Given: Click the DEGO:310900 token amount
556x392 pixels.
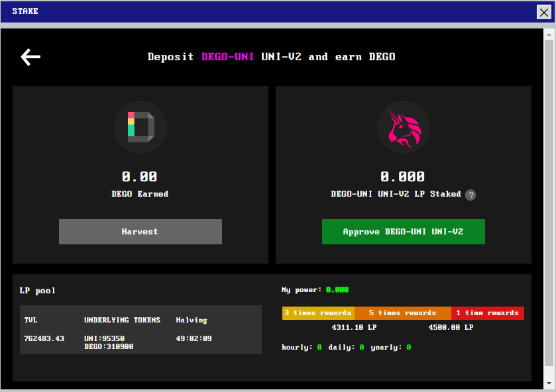Looking at the screenshot, I should tap(109, 346).
